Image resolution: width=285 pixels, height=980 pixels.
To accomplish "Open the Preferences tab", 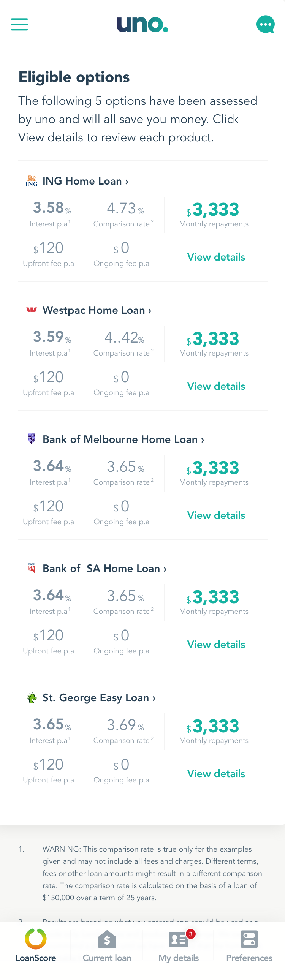I will click(249, 946).
